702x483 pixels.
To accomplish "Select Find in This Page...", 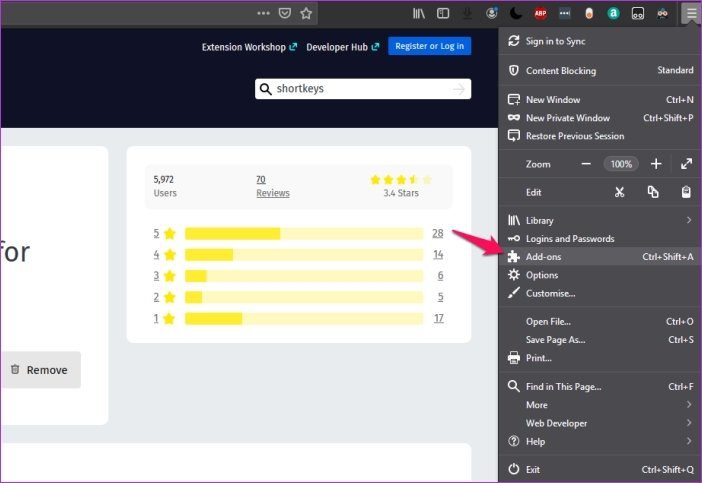I will click(600, 386).
